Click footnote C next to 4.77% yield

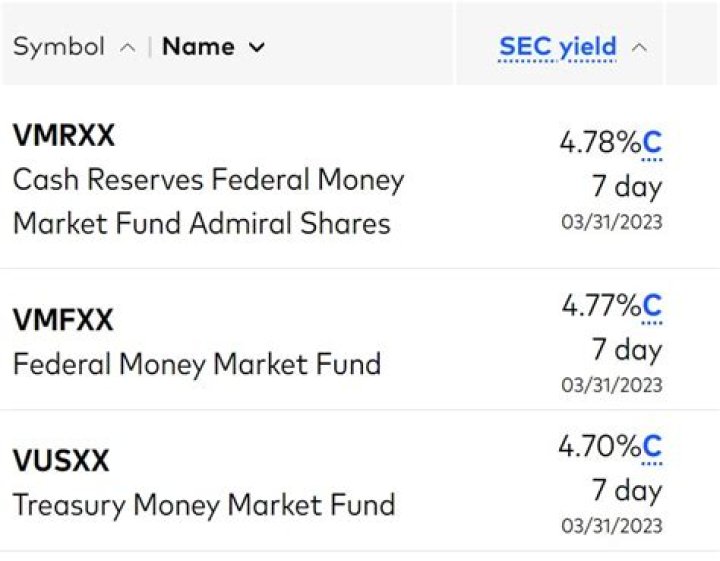coord(652,306)
